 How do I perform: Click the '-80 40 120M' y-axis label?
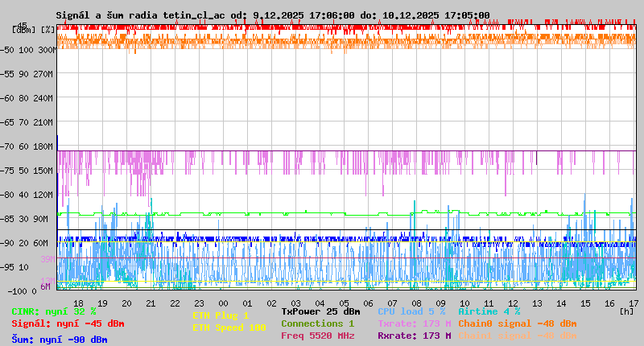[x=27, y=195]
